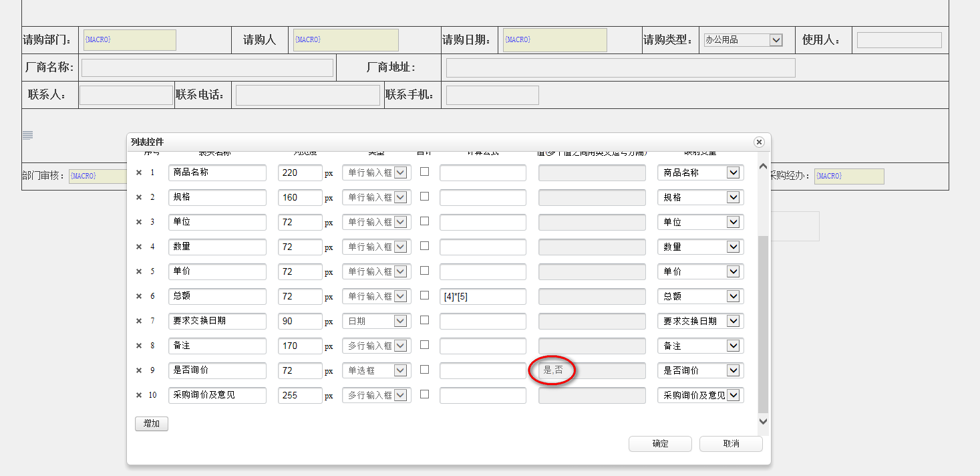The width and height of the screenshot is (980, 476).
Task: Close the 列表控件 dialog
Action: (x=758, y=142)
